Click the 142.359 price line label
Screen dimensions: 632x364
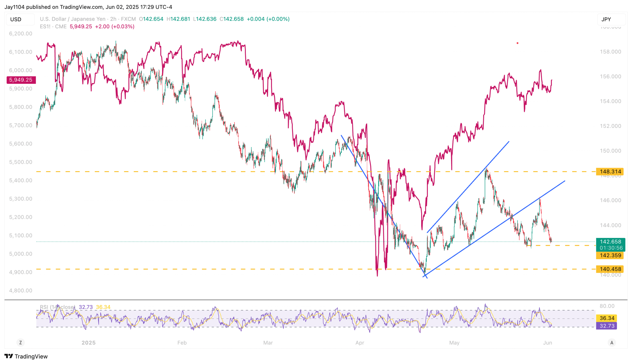coord(610,255)
